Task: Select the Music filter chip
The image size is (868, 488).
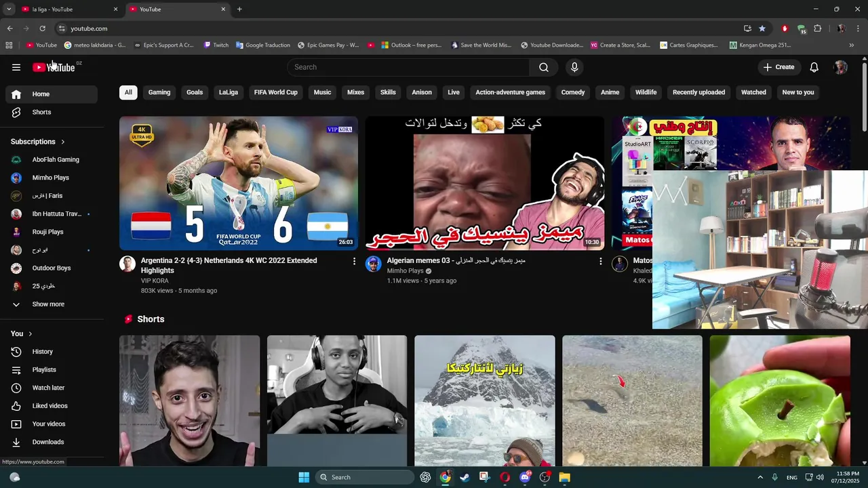Action: point(322,92)
